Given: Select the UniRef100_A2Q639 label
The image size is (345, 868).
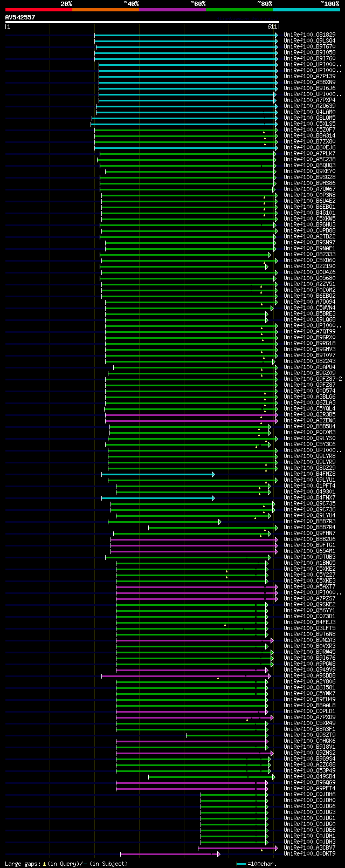Looking at the screenshot, I should tap(309, 106).
